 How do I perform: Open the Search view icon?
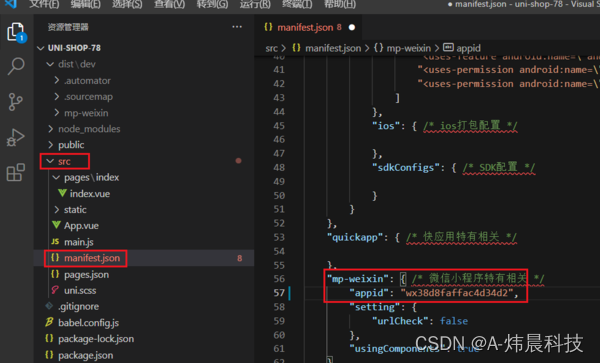coord(16,66)
